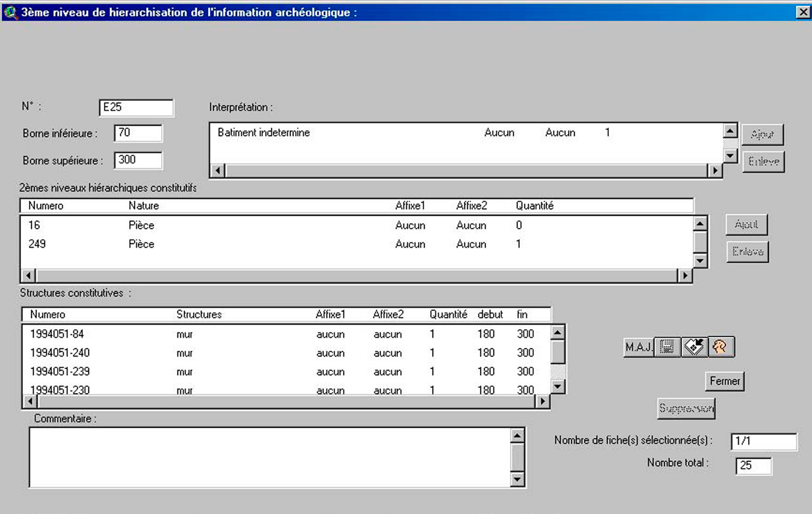
Task: Click the Nombre de fiche(s) sélectionnée(s) field
Action: point(763,441)
